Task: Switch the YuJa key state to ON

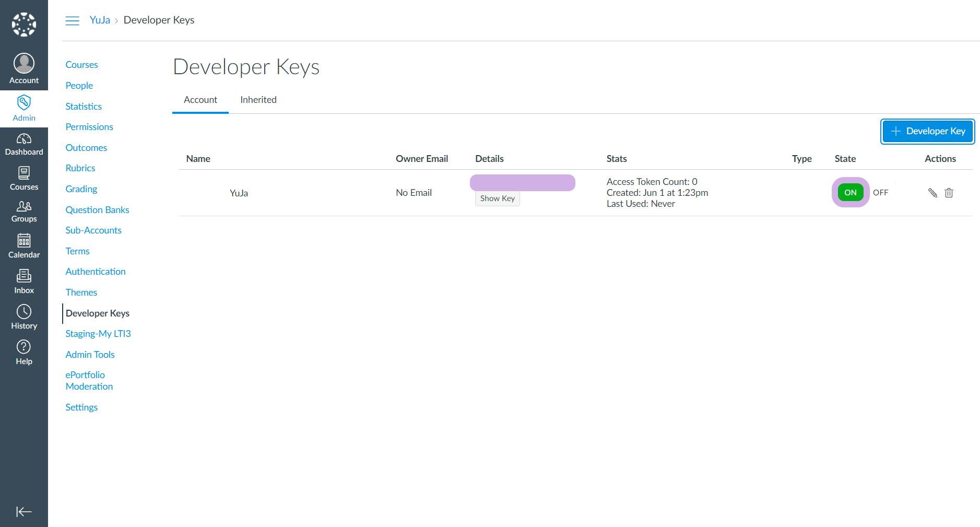Action: tap(850, 193)
